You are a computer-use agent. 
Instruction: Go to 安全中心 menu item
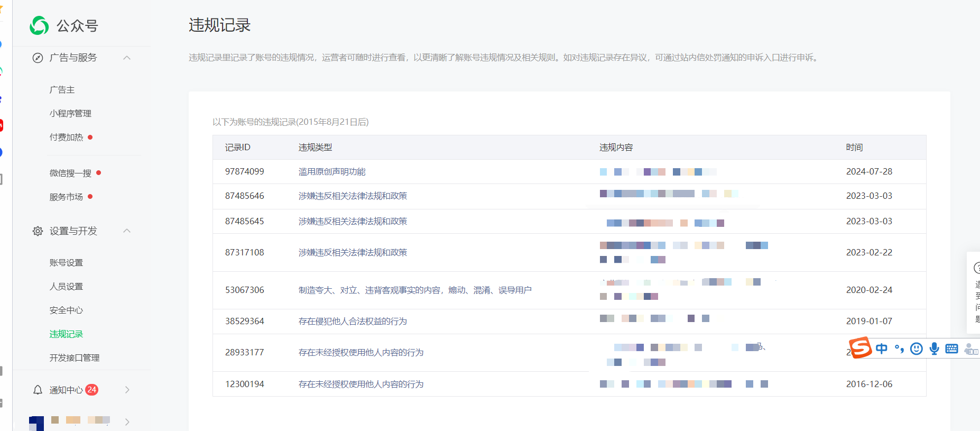tap(66, 310)
